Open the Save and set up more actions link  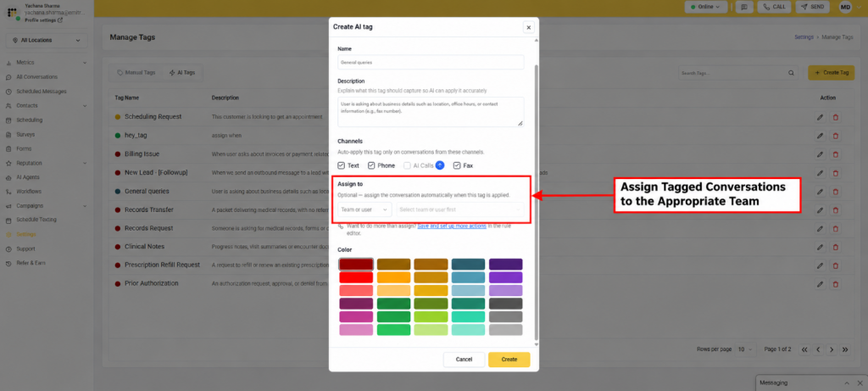click(452, 226)
